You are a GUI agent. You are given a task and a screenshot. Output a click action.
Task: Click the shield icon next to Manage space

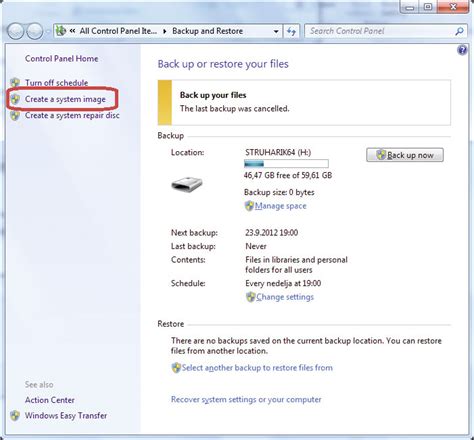(x=249, y=206)
